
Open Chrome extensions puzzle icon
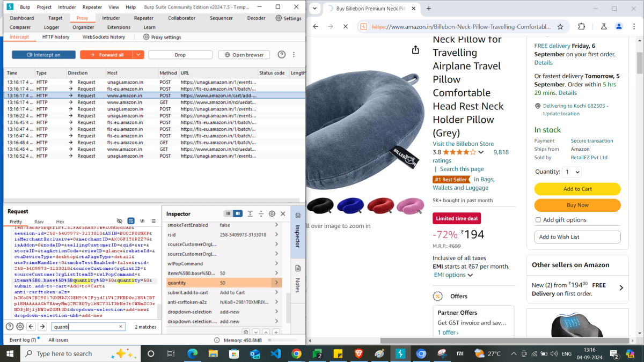[x=582, y=26]
